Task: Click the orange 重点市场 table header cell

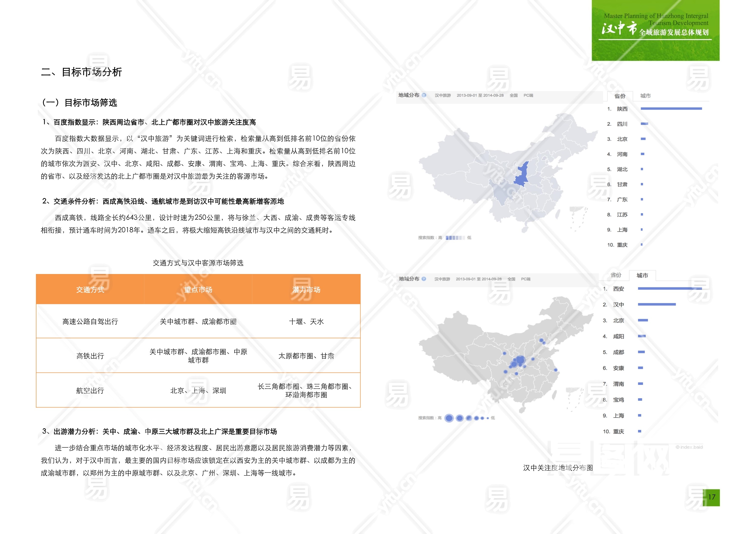Action: 198,289
